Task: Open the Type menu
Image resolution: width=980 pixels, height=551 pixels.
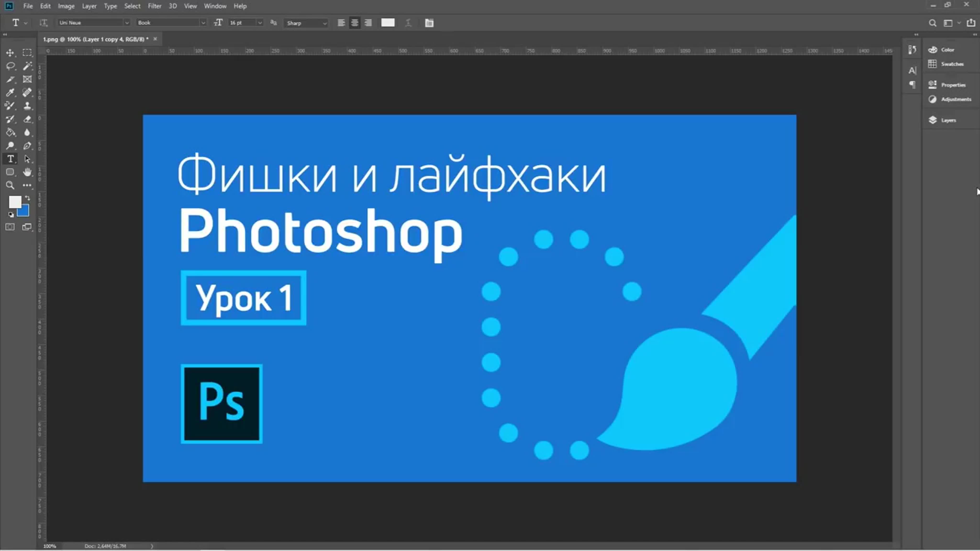Action: [x=110, y=6]
